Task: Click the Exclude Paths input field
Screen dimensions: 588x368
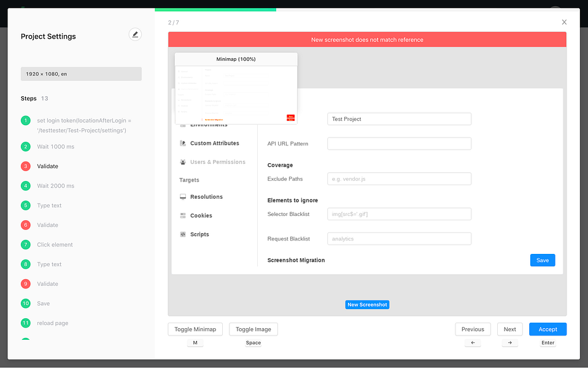Action: tap(399, 178)
